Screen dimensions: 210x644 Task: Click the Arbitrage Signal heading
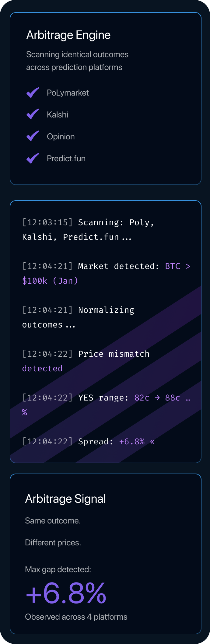tap(65, 499)
